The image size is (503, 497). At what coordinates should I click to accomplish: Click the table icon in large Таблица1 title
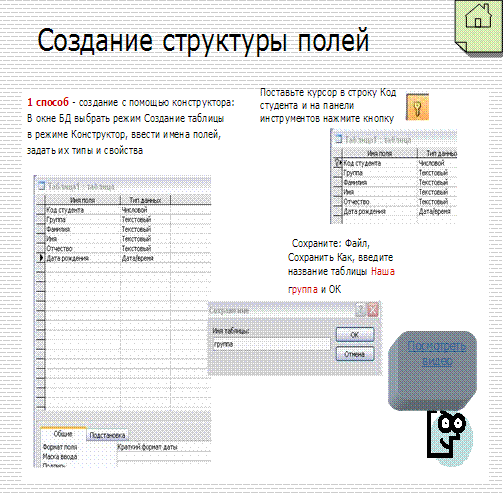point(41,186)
